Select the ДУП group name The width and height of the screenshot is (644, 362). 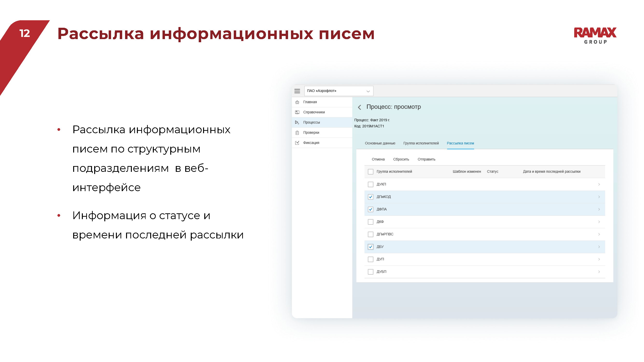point(380,259)
